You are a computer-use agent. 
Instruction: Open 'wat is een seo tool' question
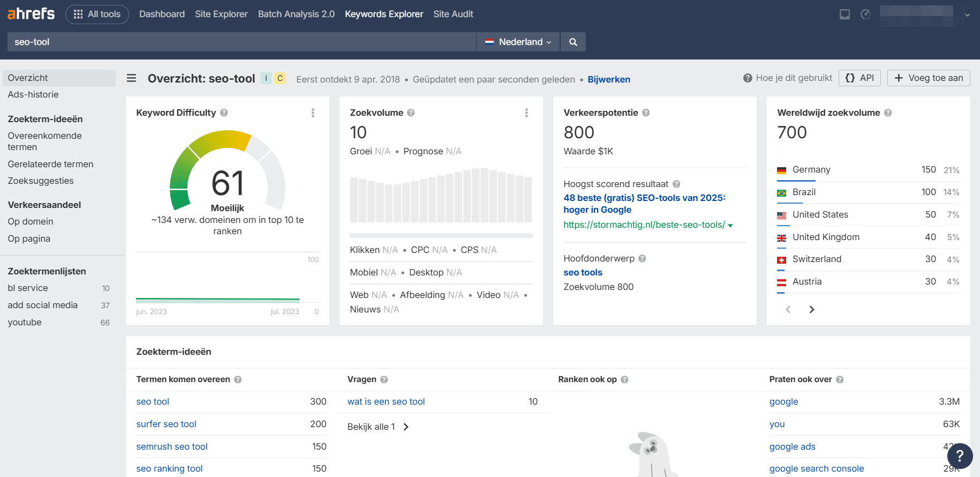point(386,401)
